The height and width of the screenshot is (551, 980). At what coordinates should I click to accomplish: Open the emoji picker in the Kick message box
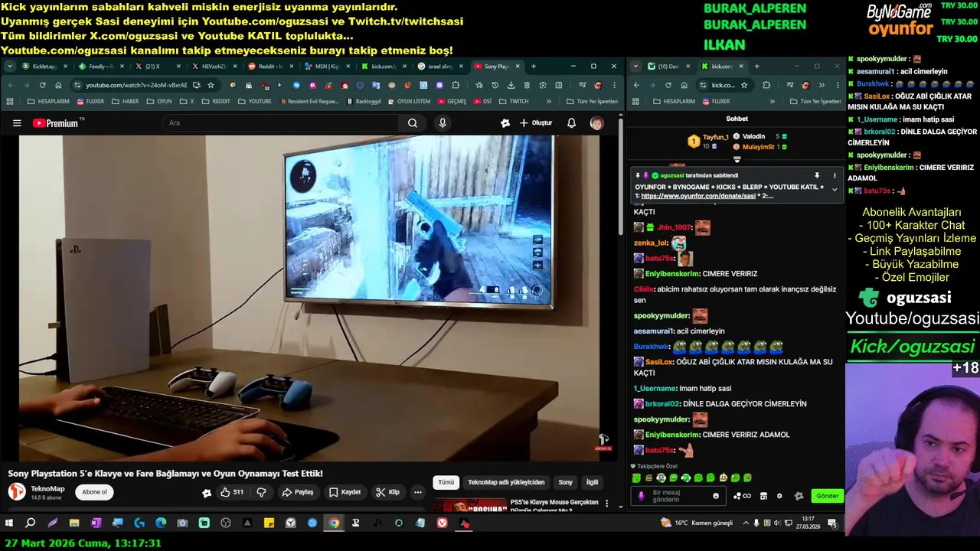pos(716,496)
